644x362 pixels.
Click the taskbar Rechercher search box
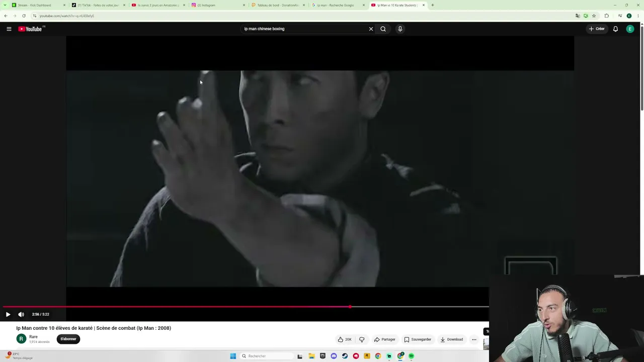(267, 356)
